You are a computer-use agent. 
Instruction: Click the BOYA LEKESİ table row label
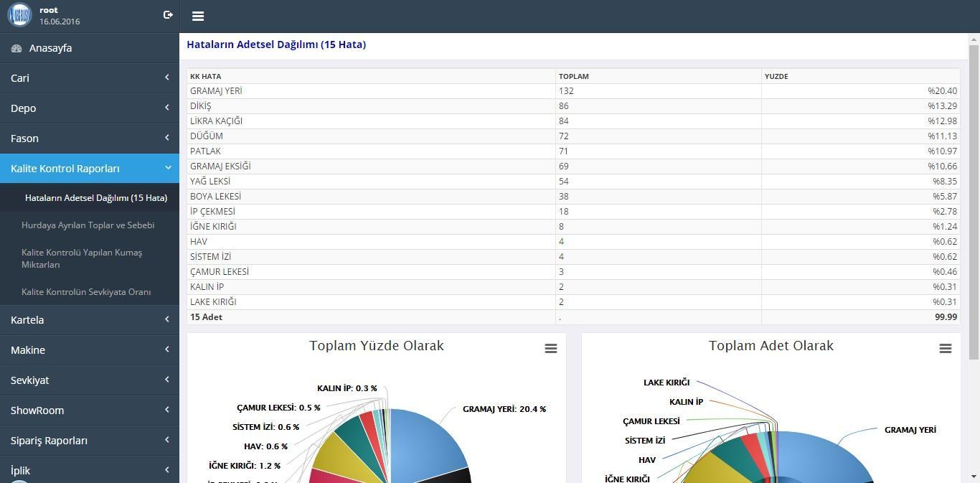(215, 197)
